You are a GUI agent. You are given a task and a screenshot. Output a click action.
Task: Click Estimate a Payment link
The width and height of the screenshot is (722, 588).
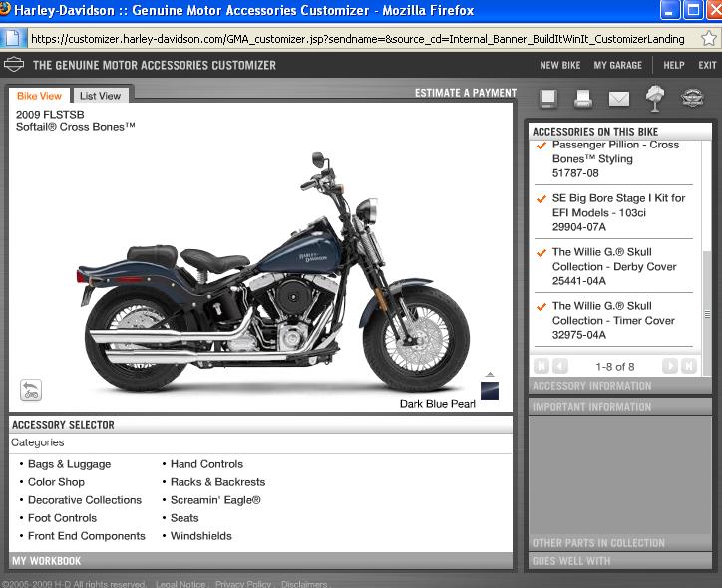click(x=465, y=93)
